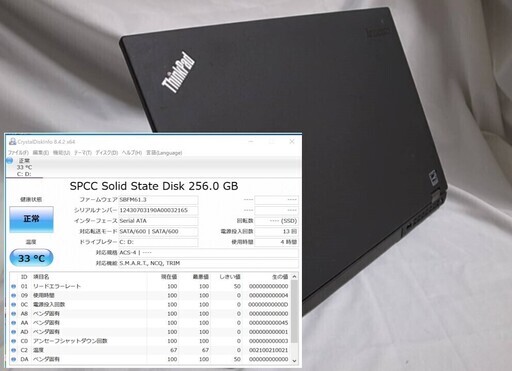Image resolution: width=512 pixels, height=371 pixels.
Task: Open the 編集(E) menu
Action: tap(41, 153)
